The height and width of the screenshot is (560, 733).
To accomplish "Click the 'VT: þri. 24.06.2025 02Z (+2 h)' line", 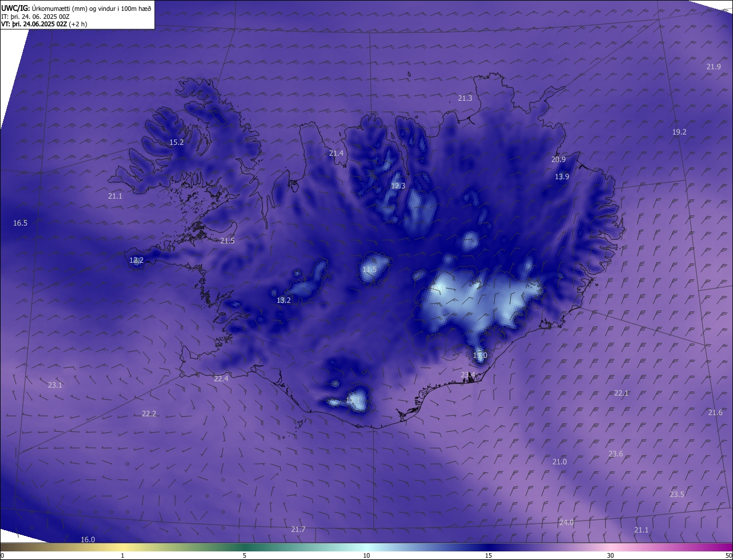I will (44, 24).
